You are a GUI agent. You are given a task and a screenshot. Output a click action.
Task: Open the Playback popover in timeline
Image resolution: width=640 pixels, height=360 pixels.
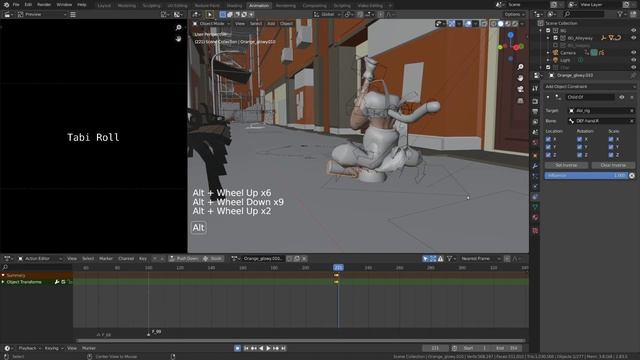point(29,348)
